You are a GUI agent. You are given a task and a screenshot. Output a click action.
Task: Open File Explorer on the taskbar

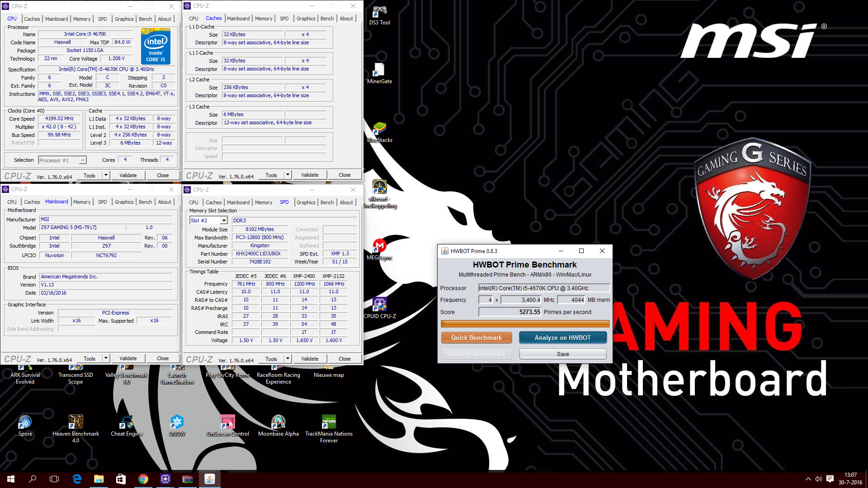pyautogui.click(x=99, y=479)
